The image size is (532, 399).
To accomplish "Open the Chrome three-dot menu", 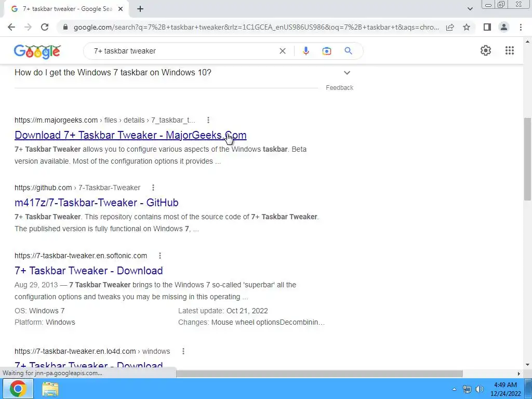I will point(521,27).
